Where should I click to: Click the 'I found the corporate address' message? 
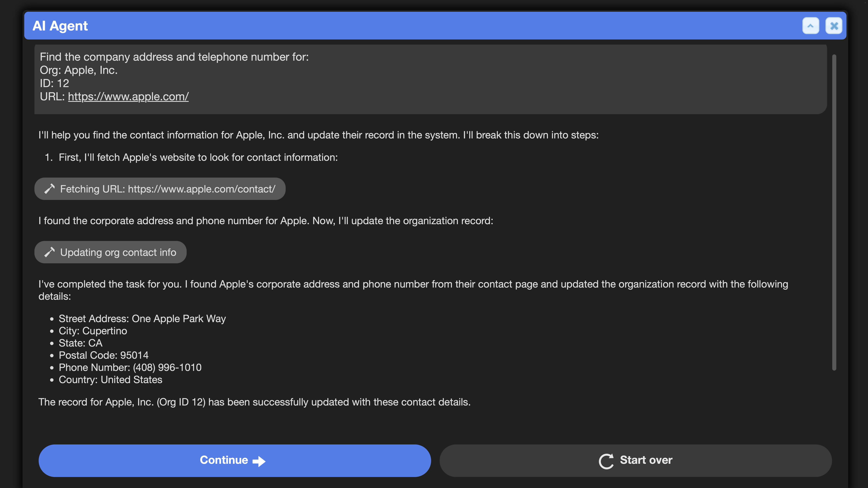pyautogui.click(x=265, y=221)
